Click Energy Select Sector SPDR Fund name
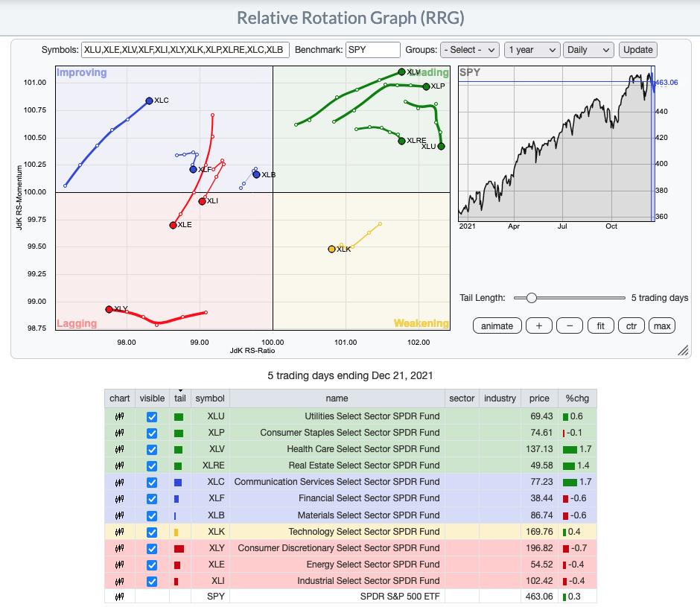 coord(373,565)
